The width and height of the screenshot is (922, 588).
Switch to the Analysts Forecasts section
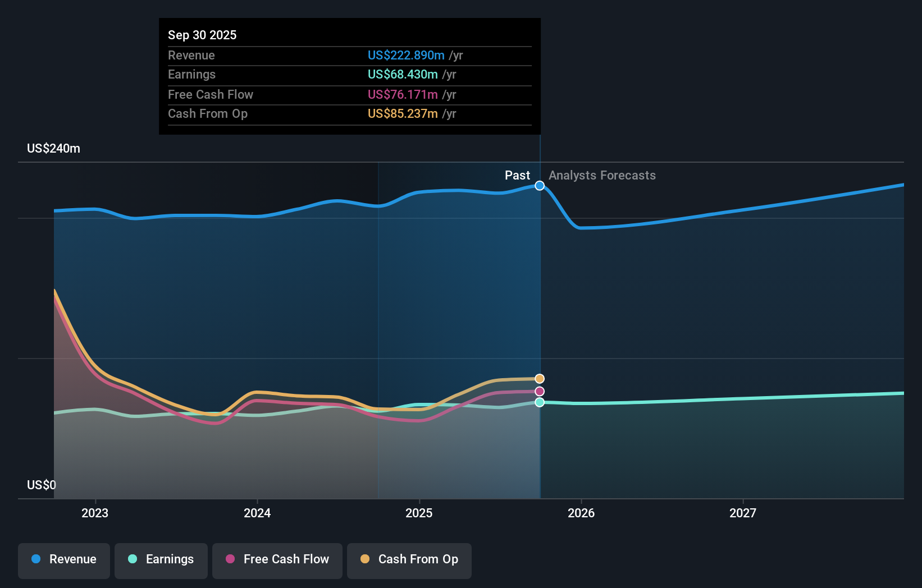[602, 175]
